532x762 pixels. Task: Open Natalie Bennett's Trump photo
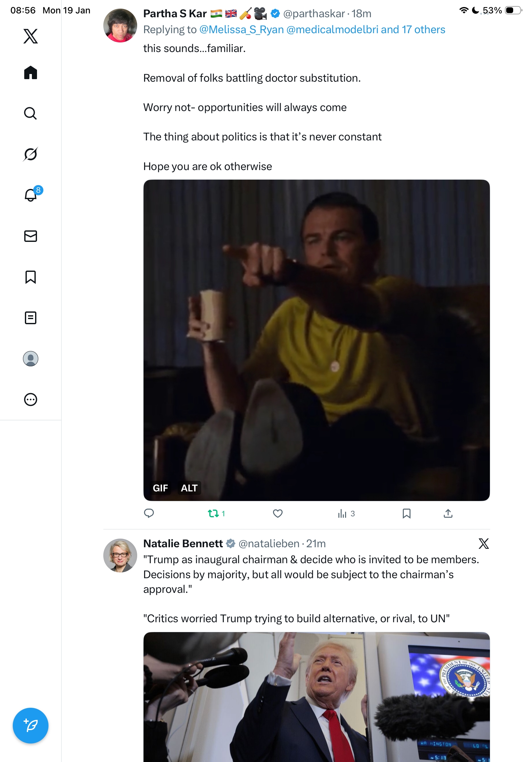tap(316, 697)
